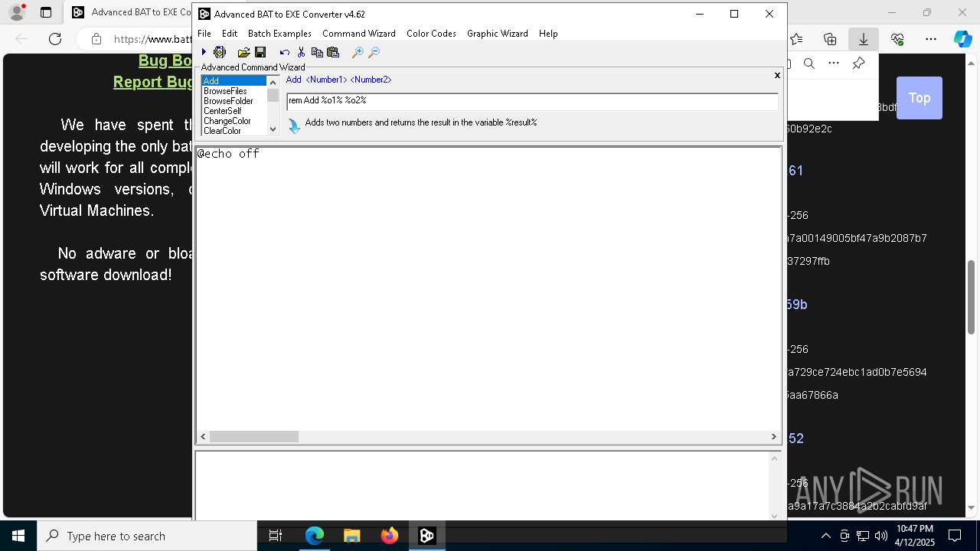980x551 pixels.
Task: Open the Batch Examples menu
Action: tap(279, 34)
